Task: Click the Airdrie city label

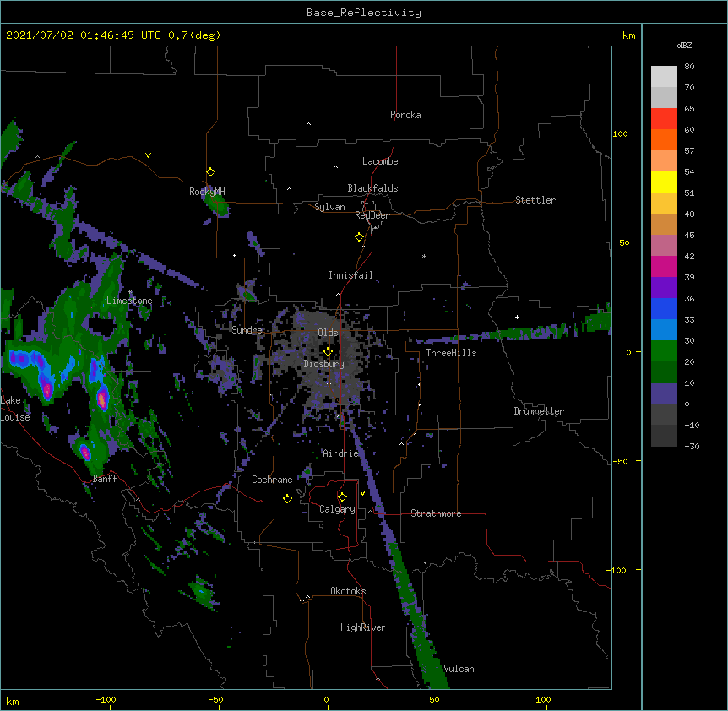Action: coord(340,453)
